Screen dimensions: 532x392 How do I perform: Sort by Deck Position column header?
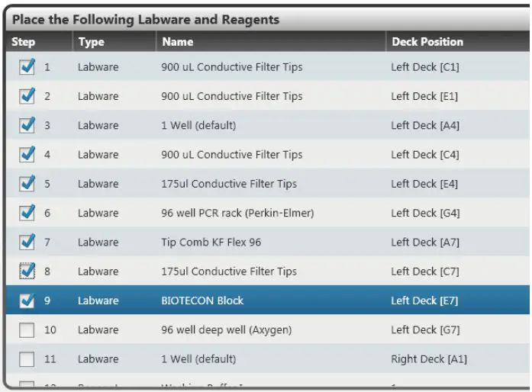427,42
